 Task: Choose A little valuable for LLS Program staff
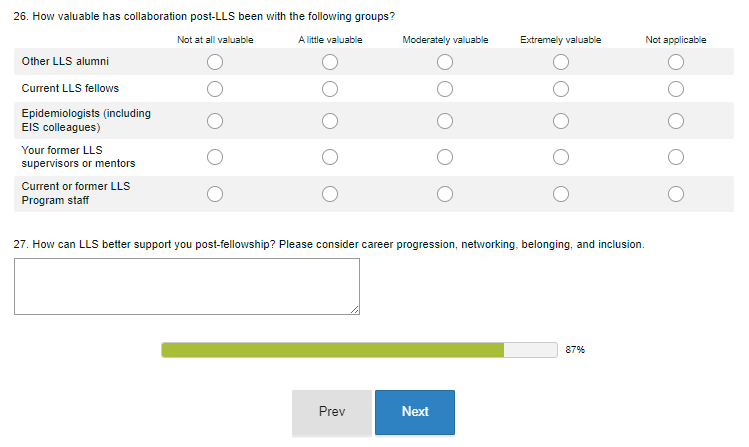(x=330, y=193)
